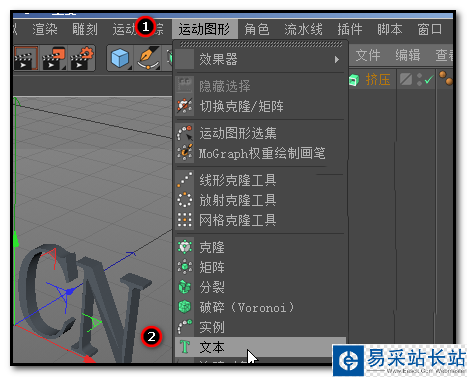Click the 线形克隆工具 icon
The width and height of the screenshot is (467, 377).
click(x=184, y=180)
